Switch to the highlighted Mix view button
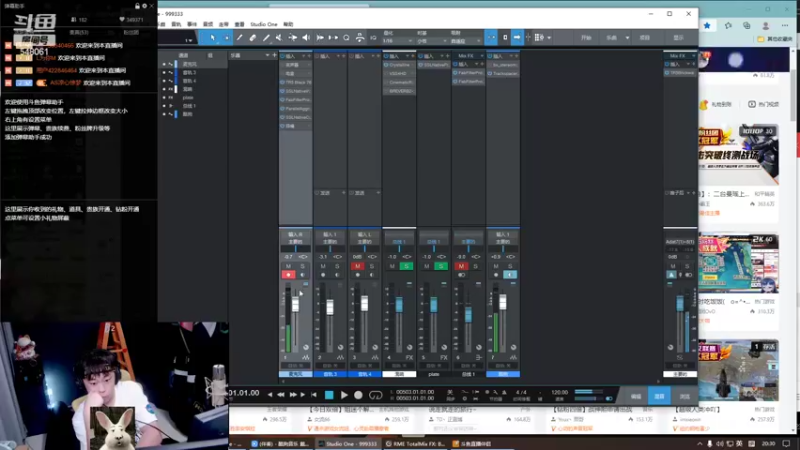The image size is (800, 450). point(659,396)
